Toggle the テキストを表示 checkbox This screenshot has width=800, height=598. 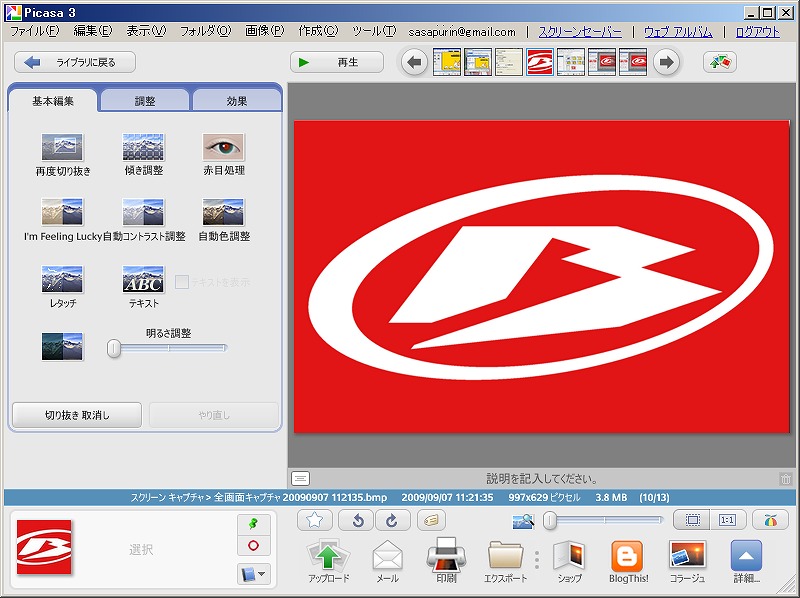[x=182, y=282]
